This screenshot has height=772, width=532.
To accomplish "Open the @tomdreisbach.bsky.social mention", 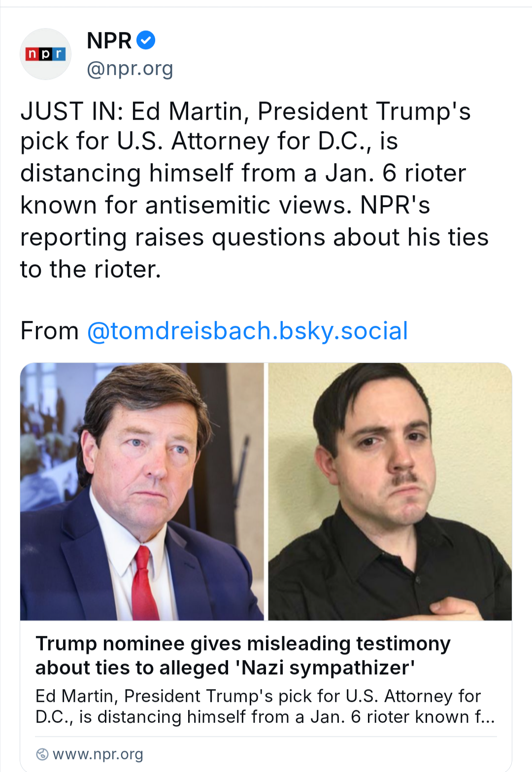I will click(247, 331).
